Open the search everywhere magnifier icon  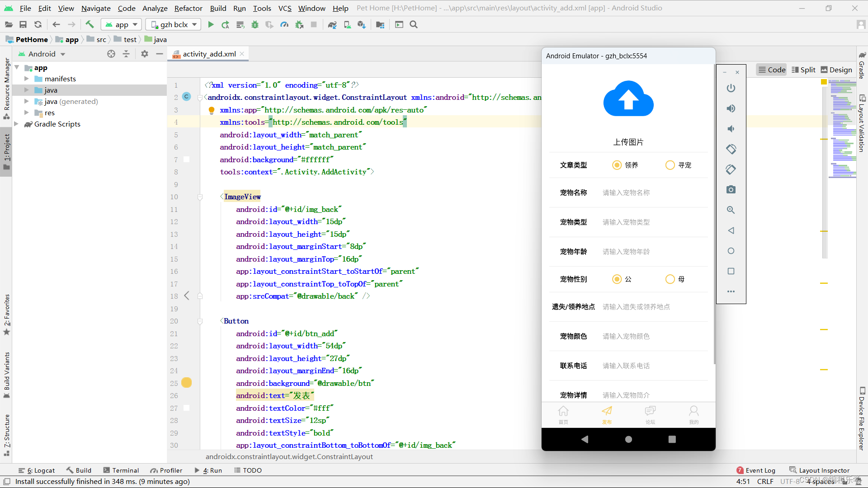414,25
